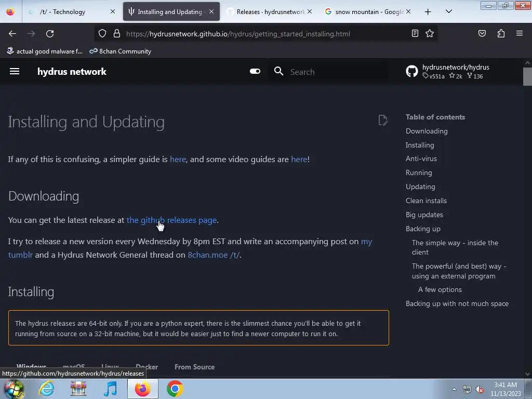
Task: Launch Internet Explorer from taskbar
Action: click(46, 389)
